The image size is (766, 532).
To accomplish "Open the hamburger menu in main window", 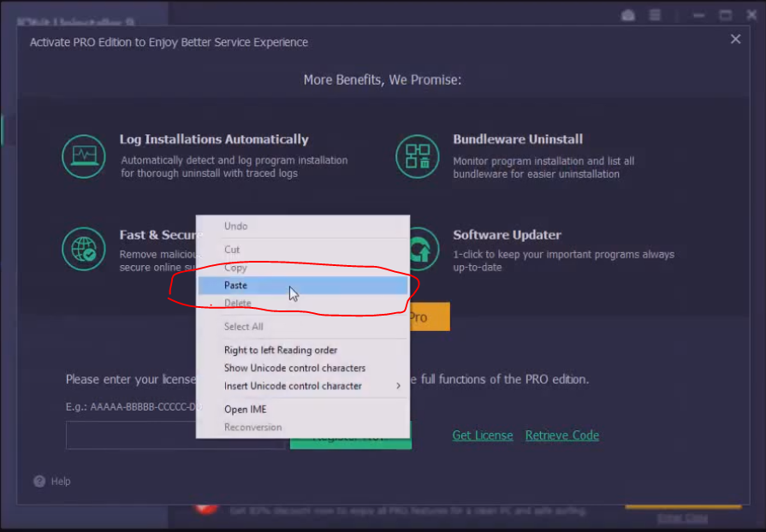I will [x=655, y=15].
